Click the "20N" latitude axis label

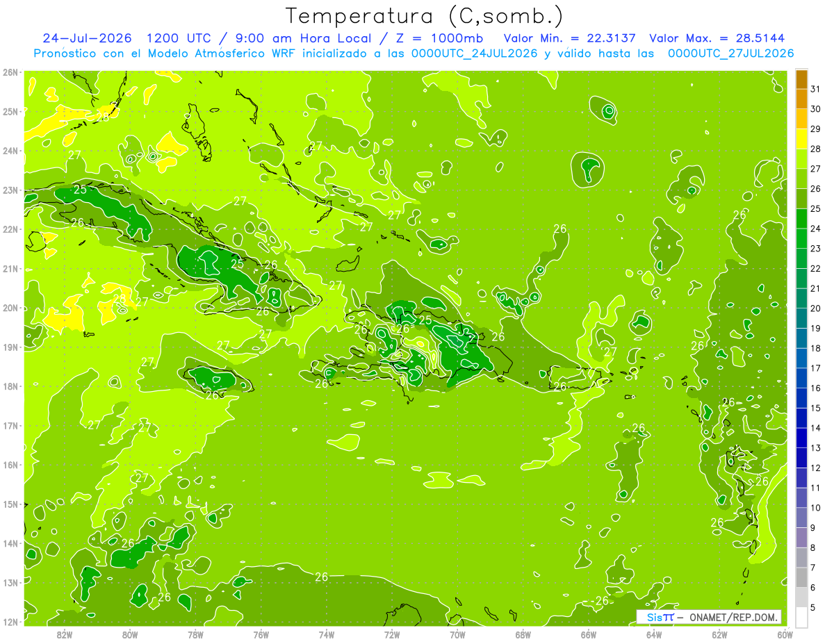[x=10, y=308]
